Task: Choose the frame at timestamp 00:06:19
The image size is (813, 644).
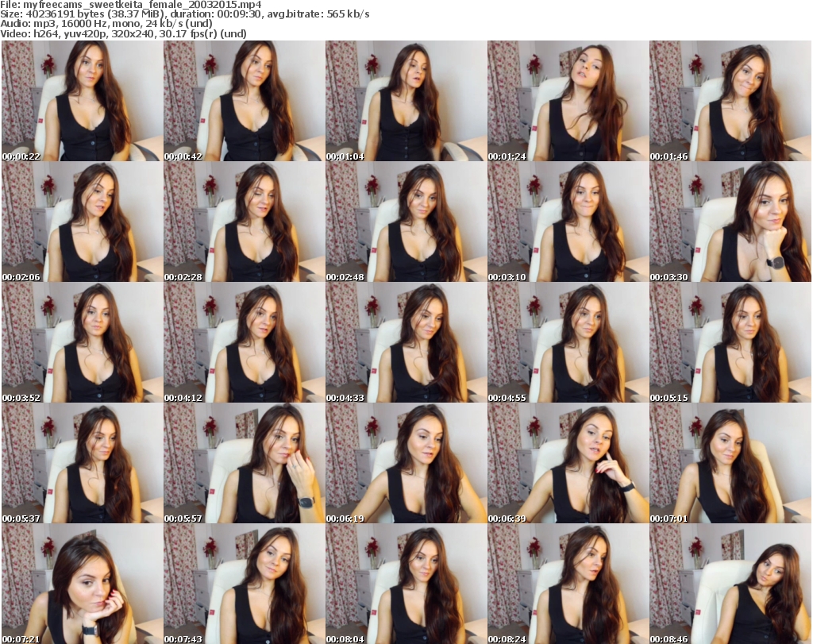Action: click(x=406, y=463)
